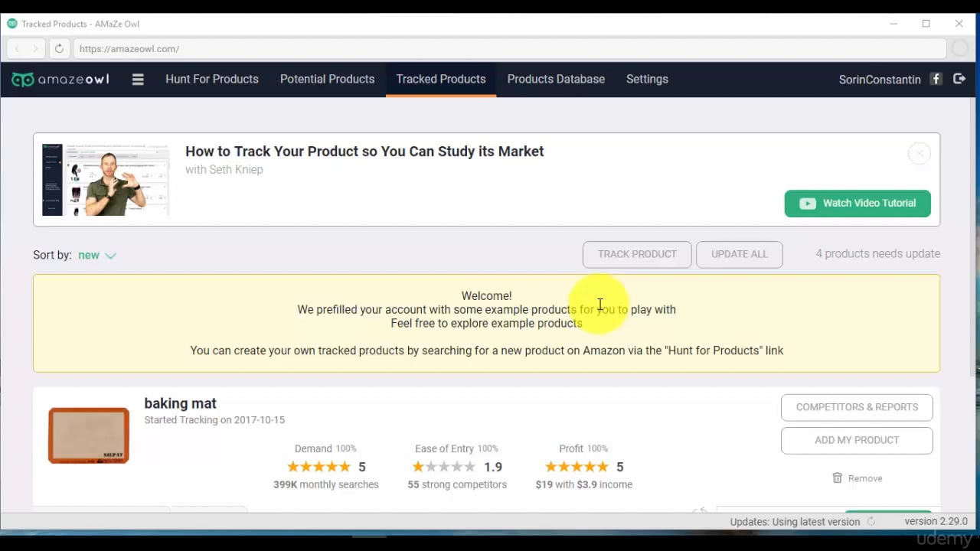Expand the Sort by new dropdown
This screenshot has height=551, width=980.
(x=96, y=256)
